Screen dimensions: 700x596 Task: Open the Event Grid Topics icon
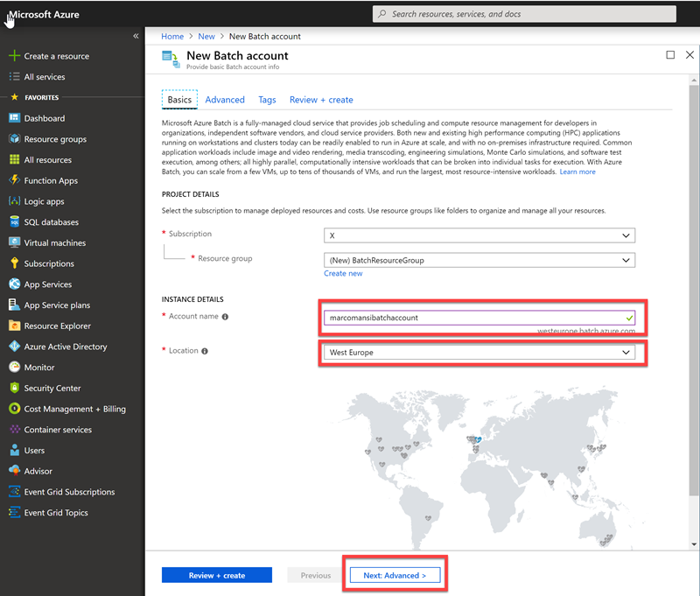tap(14, 512)
